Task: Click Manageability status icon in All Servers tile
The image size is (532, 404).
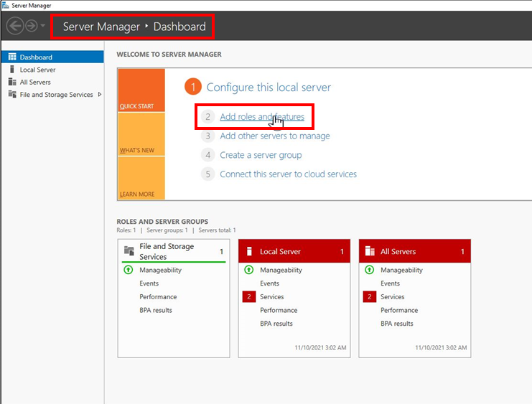Action: point(369,270)
